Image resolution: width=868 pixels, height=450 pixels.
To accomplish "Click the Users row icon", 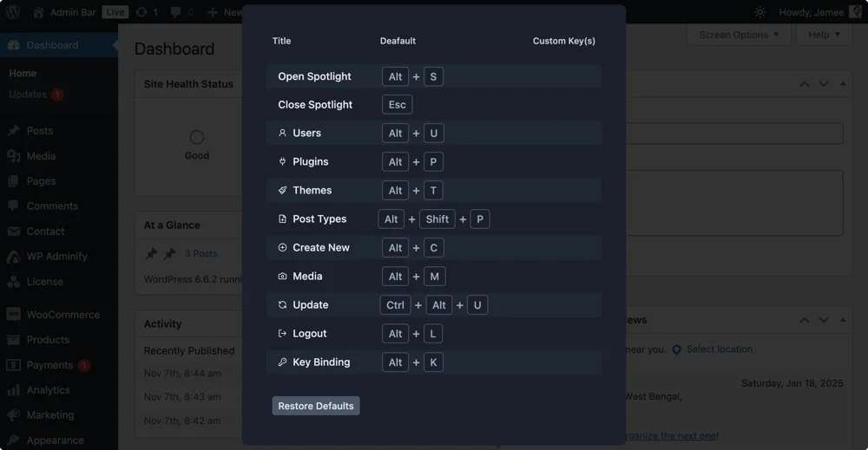I will (282, 133).
